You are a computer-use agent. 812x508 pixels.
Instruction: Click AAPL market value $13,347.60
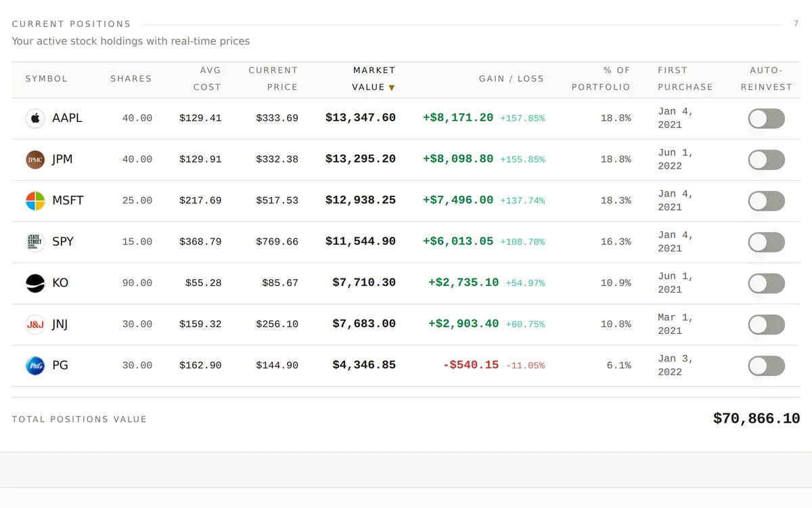click(x=361, y=118)
